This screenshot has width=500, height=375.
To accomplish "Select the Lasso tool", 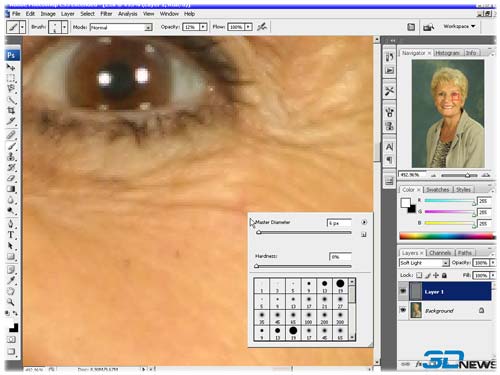I will 11,89.
